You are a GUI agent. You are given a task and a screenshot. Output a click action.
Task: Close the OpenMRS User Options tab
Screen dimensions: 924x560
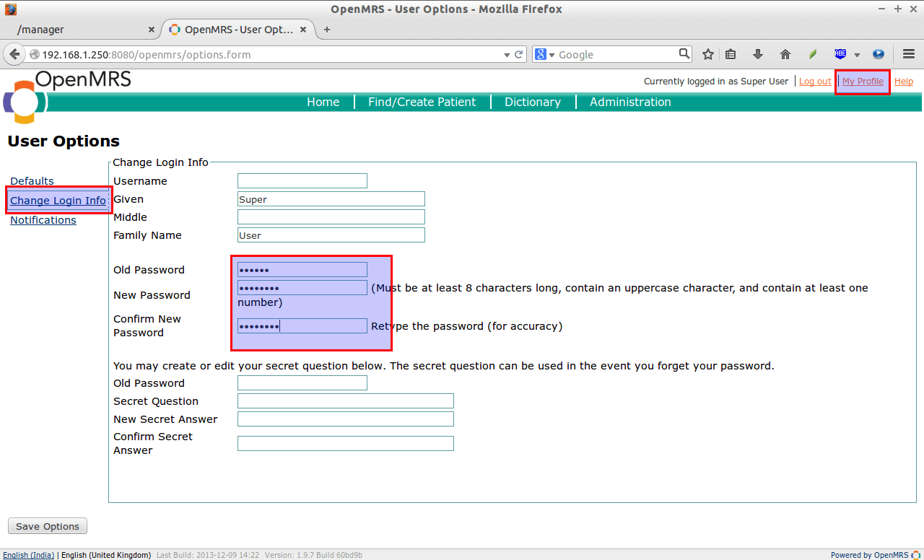pyautogui.click(x=303, y=30)
